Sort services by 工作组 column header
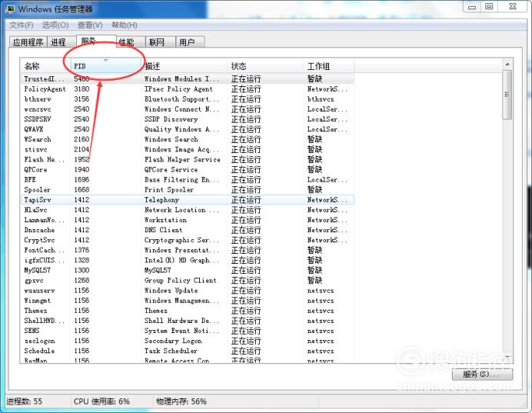532x413 pixels. tap(329, 66)
